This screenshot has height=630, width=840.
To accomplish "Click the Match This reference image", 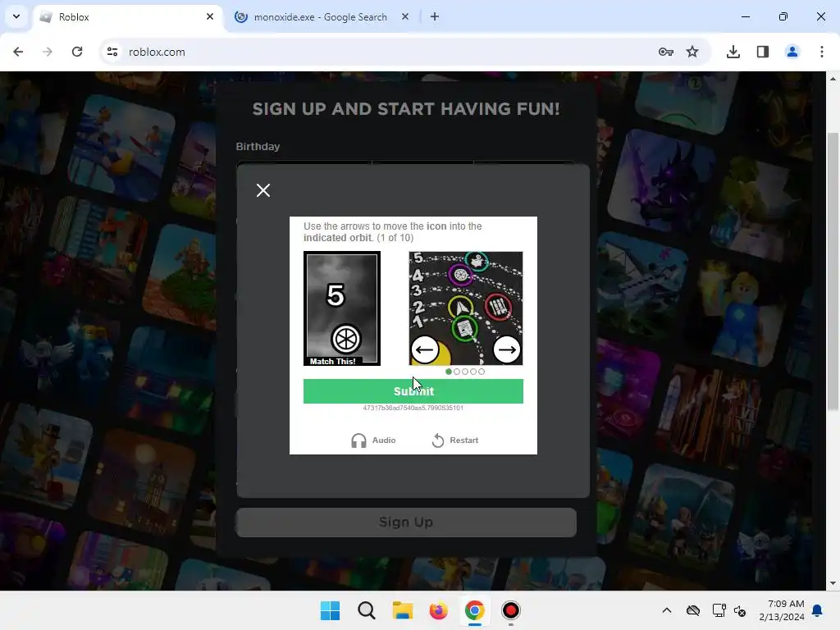I will click(342, 308).
